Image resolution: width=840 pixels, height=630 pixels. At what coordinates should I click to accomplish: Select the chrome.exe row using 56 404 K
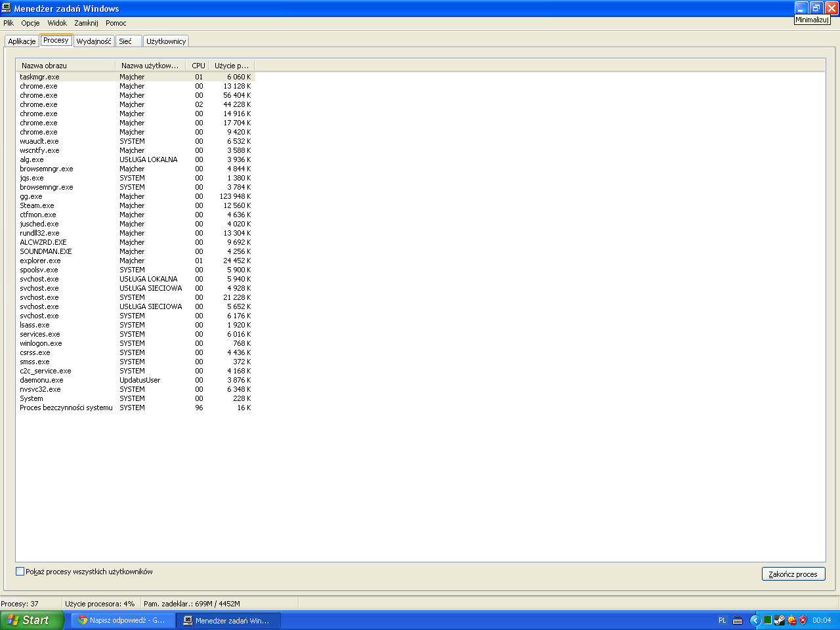click(x=135, y=95)
